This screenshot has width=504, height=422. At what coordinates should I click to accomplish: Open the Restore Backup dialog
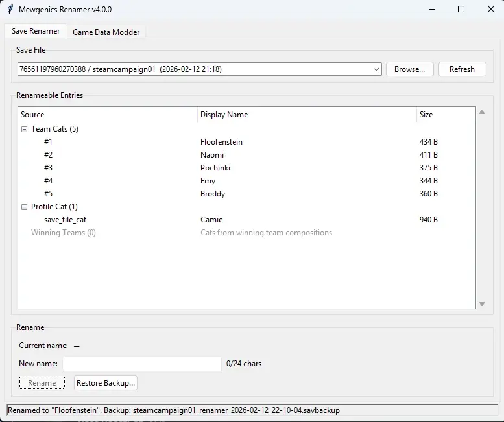(x=106, y=383)
